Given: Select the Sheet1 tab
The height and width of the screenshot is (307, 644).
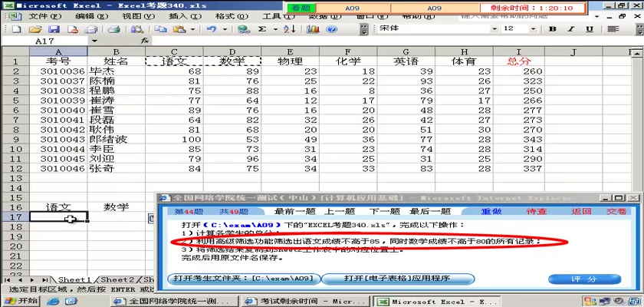Looking at the screenshot, I should click(x=74, y=280).
